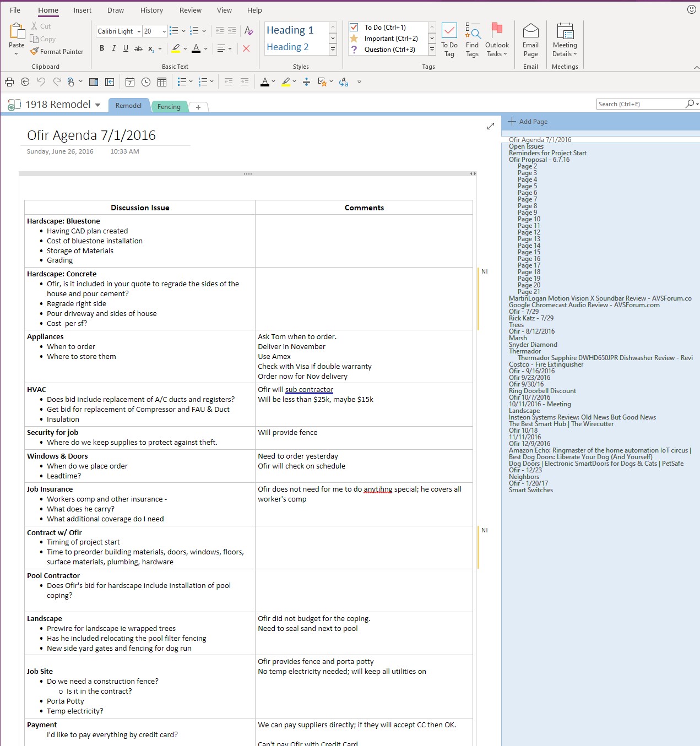The width and height of the screenshot is (700, 746).
Task: Insert time with clock icon
Action: tap(146, 82)
